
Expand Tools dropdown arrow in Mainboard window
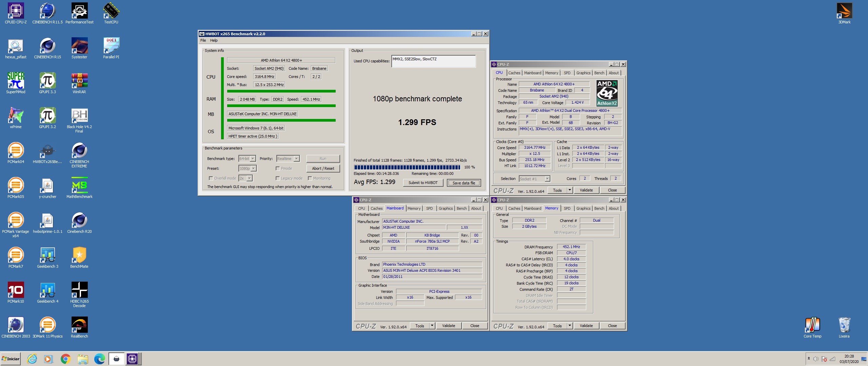point(432,326)
